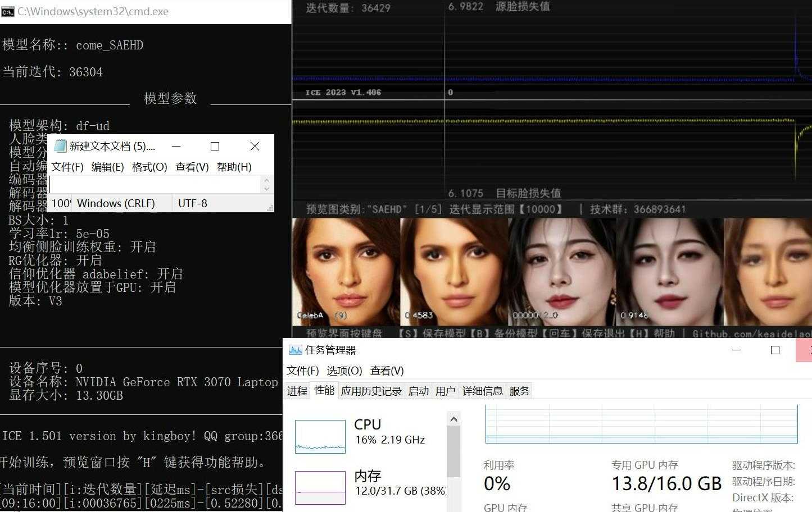
Task: Click the preview face labeled 0.4583
Action: point(453,272)
